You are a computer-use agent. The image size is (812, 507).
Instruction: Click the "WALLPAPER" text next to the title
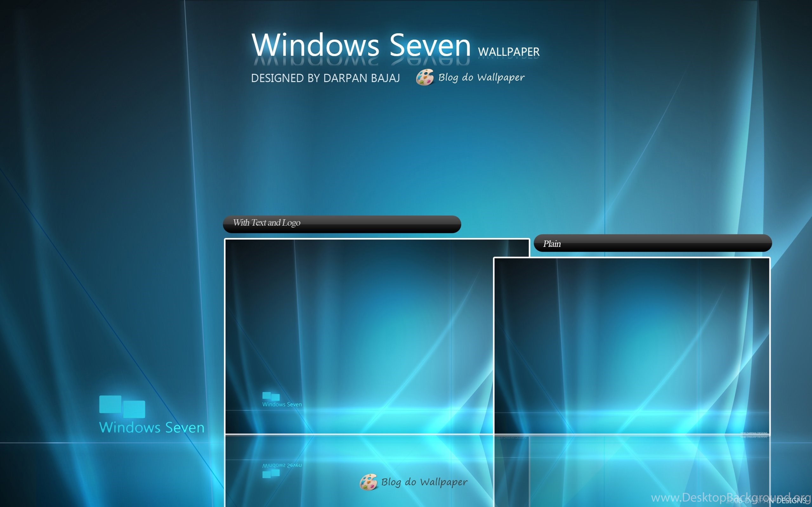pos(508,52)
